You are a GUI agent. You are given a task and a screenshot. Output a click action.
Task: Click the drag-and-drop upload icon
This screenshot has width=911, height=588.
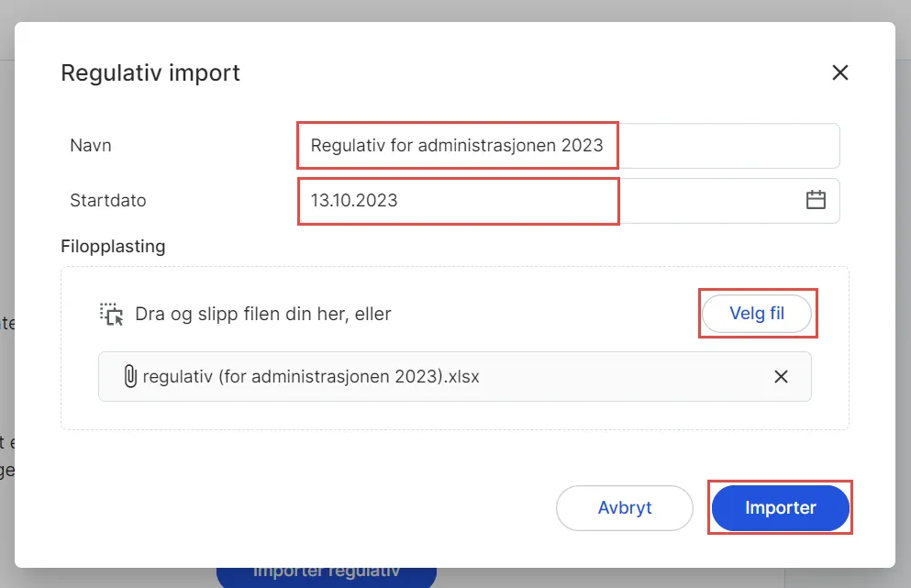click(112, 313)
